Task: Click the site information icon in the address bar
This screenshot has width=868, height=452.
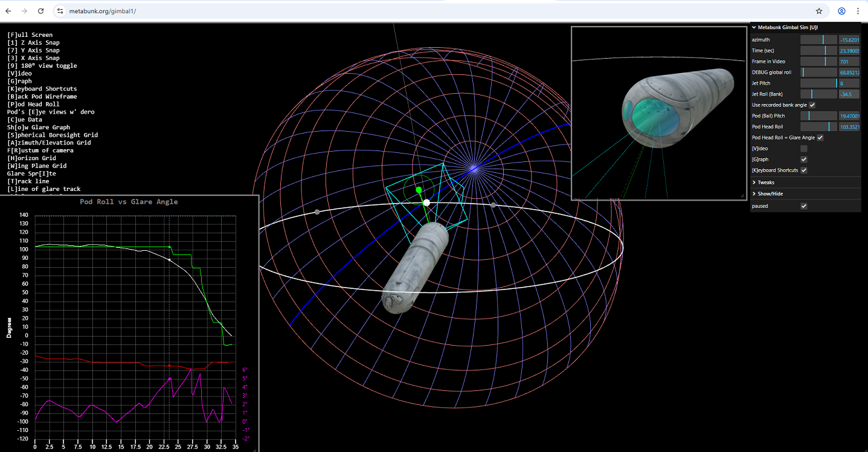Action: 60,10
